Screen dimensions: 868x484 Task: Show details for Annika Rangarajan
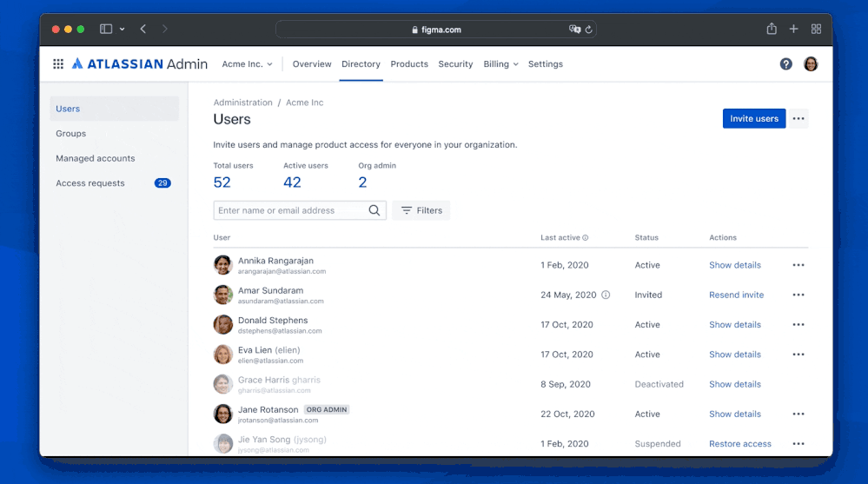[735, 265]
